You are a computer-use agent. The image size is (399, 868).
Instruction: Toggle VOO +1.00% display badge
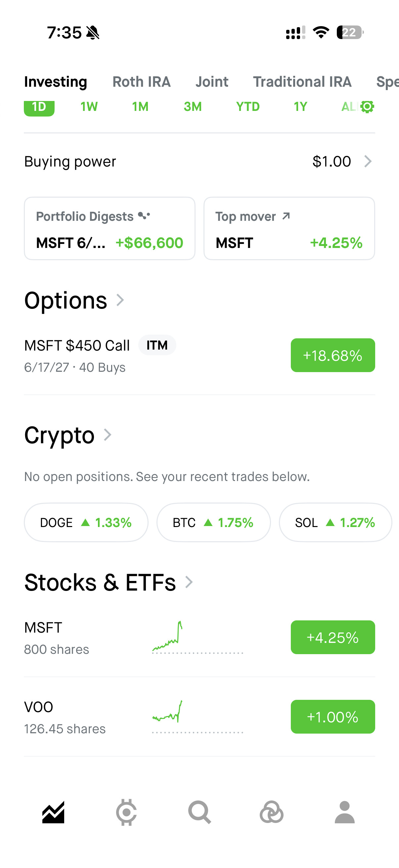pos(333,717)
